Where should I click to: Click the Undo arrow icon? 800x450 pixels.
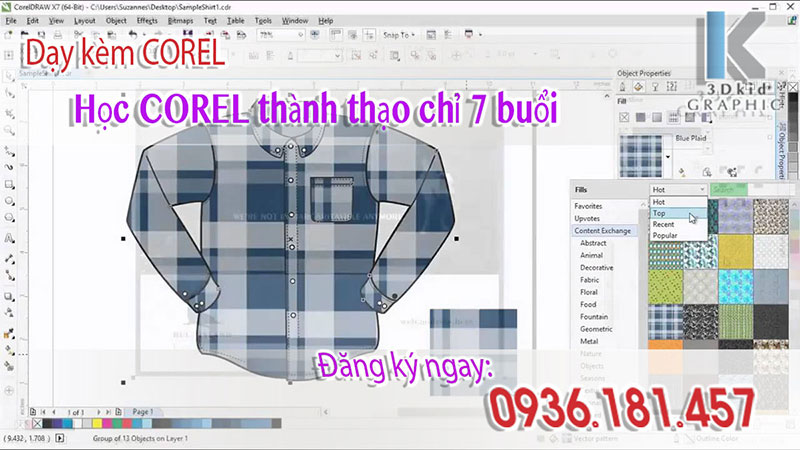[133, 35]
